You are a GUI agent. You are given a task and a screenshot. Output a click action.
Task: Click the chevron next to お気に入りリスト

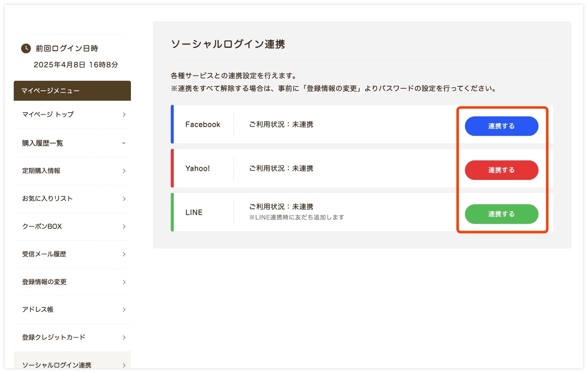(x=124, y=199)
